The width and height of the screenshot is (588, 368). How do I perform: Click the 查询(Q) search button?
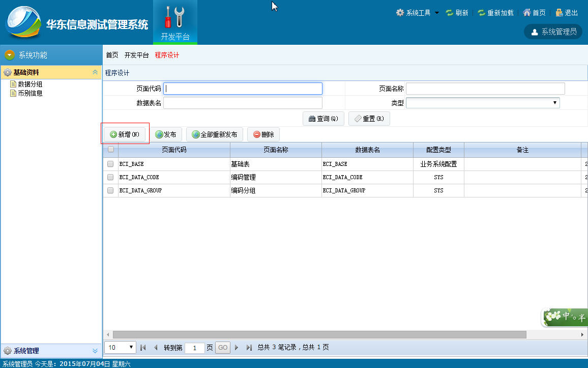pos(324,119)
